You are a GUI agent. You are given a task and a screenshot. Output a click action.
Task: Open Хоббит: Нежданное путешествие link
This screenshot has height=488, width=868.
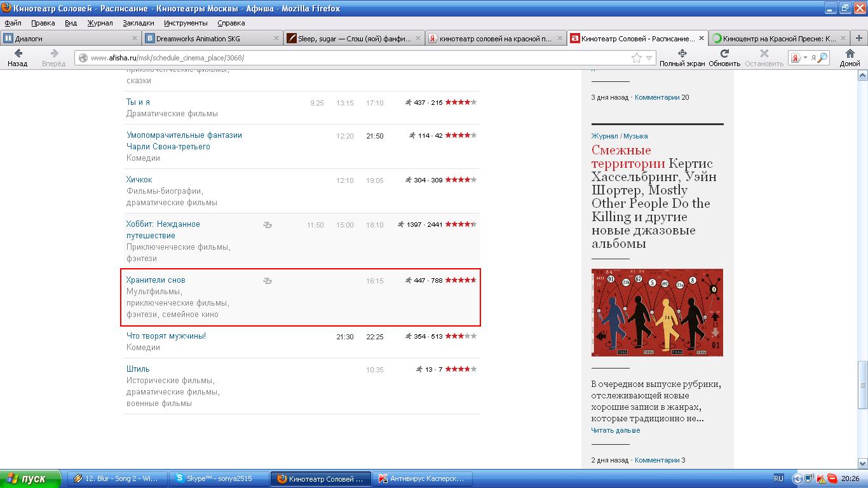[163, 229]
